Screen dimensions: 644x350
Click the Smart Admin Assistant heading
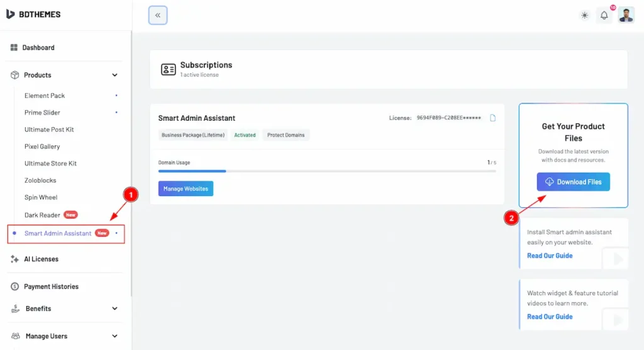click(197, 118)
